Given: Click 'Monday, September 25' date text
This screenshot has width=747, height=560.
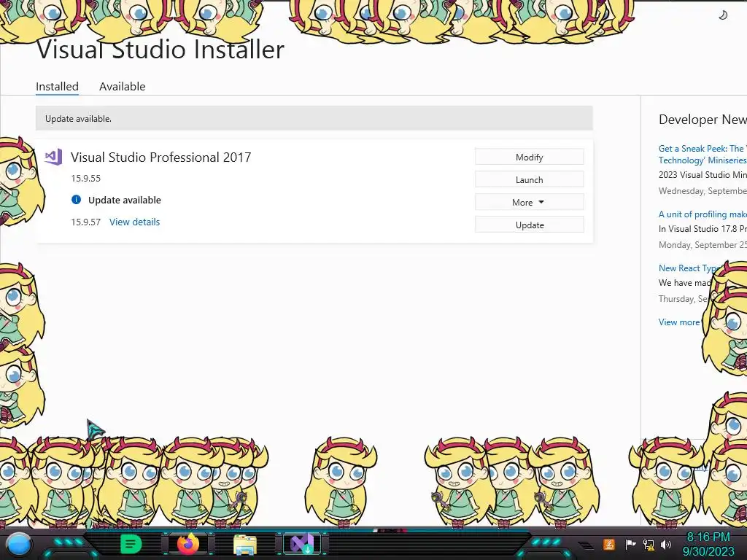Looking at the screenshot, I should [703, 245].
